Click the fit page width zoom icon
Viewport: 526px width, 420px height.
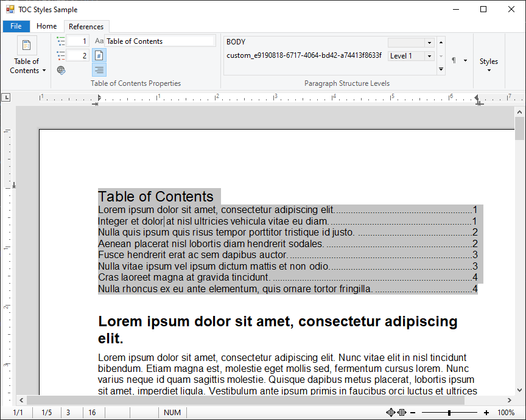pos(402,413)
